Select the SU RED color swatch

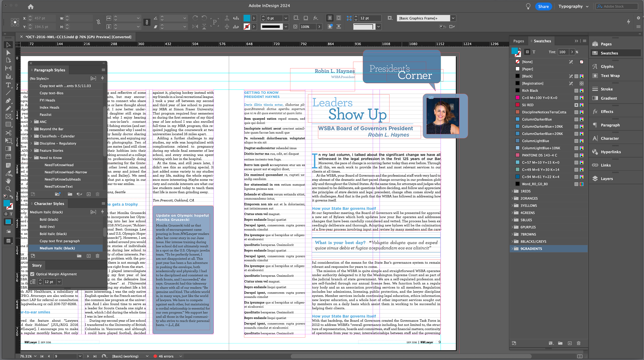(x=527, y=105)
